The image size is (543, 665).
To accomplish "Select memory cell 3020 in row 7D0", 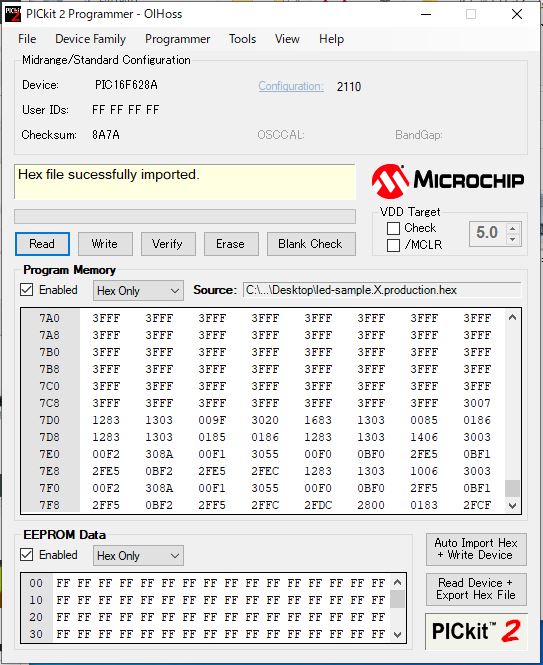I will pos(265,420).
